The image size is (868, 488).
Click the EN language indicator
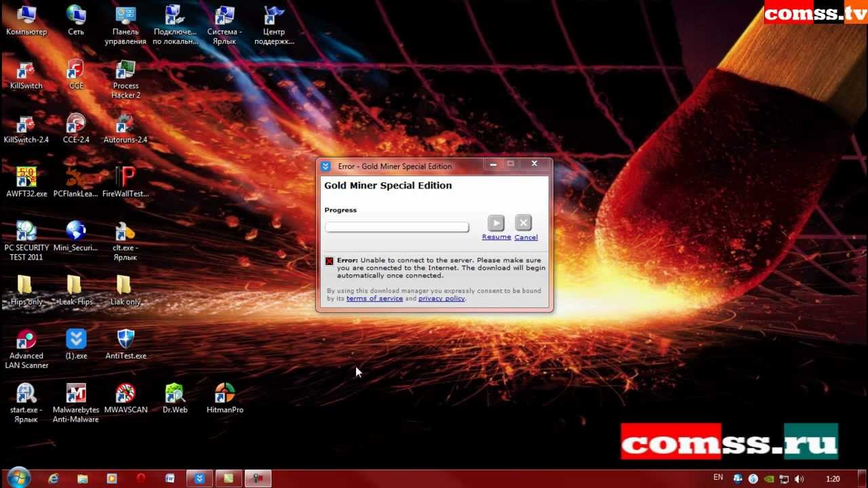click(718, 478)
